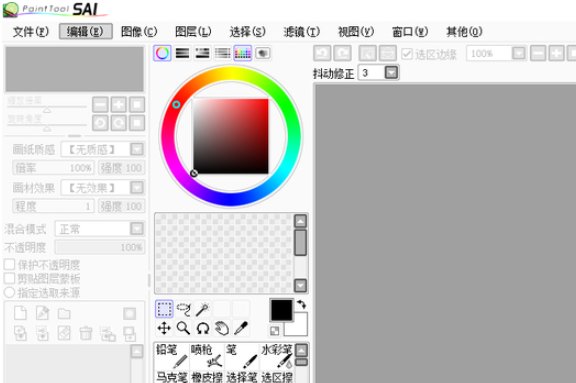Screen dimensions: 576x383
Task: Open the 抖动修正 stabilizer dropdown
Action: (391, 72)
